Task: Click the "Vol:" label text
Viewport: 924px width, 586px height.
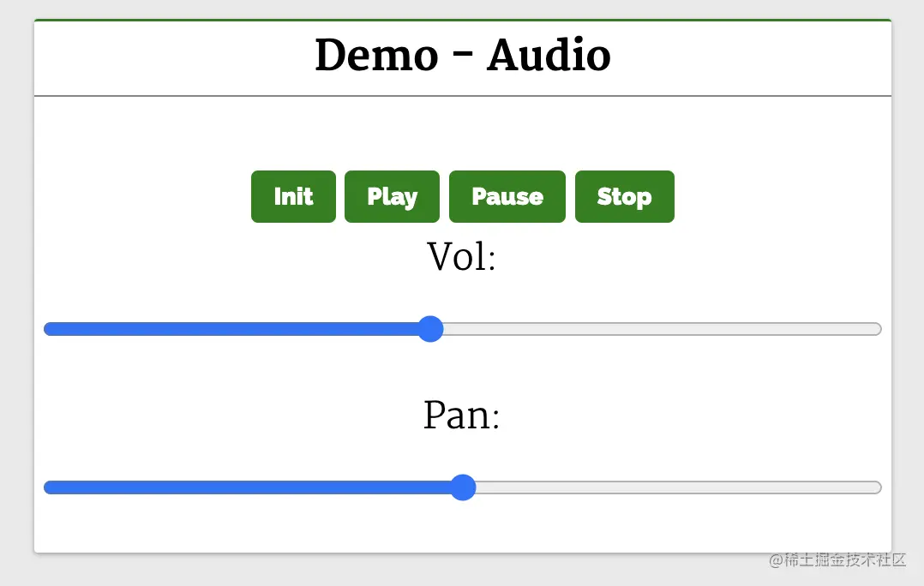Action: 462,257
